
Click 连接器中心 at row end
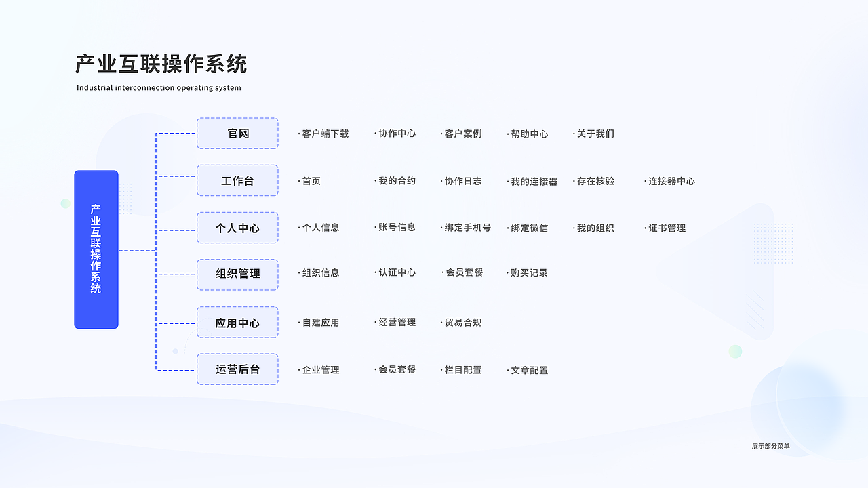(x=671, y=181)
